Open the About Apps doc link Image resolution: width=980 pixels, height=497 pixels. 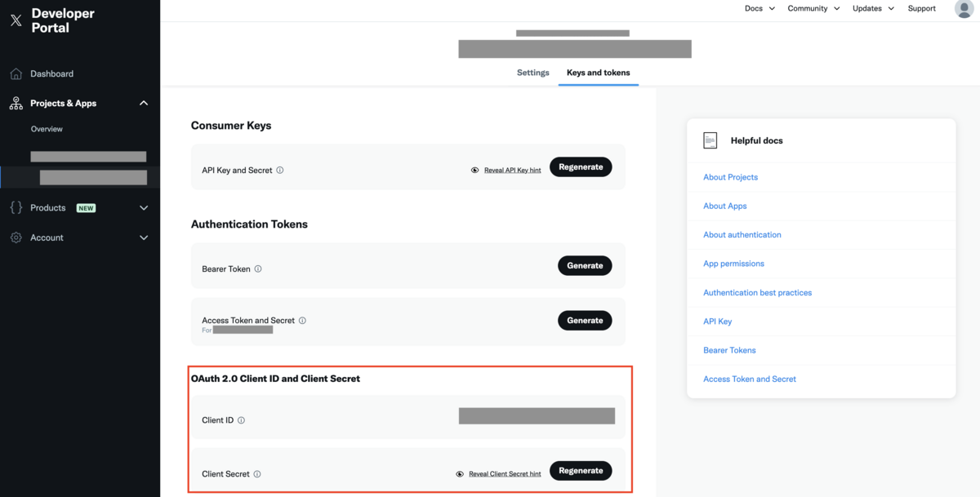pos(725,206)
